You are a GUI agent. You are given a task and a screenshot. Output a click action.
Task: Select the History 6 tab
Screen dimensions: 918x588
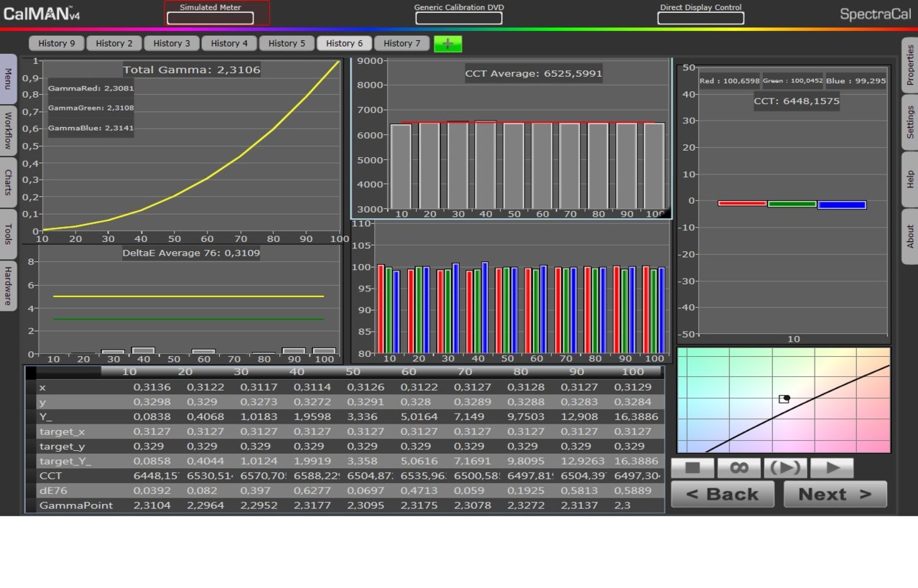[344, 43]
